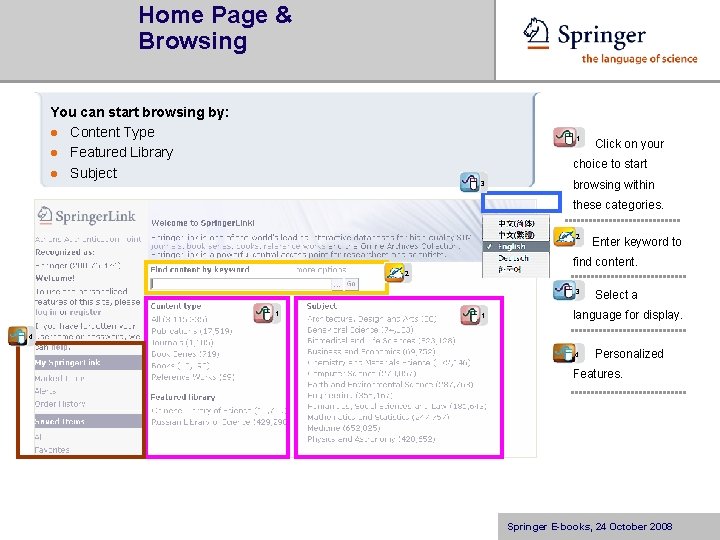Open Order History in My SpringerLink
Screen dimensions: 720x540
click(60, 404)
